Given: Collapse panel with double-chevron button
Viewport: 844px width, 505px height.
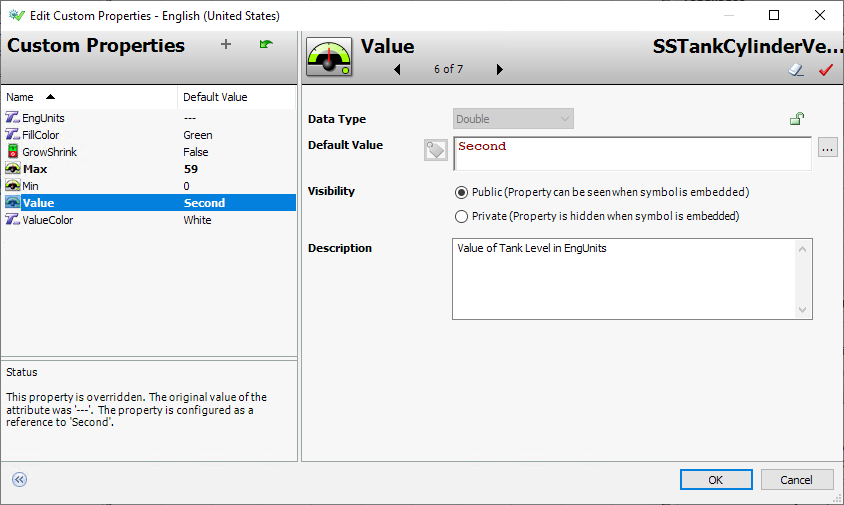Looking at the screenshot, I should pos(19,479).
